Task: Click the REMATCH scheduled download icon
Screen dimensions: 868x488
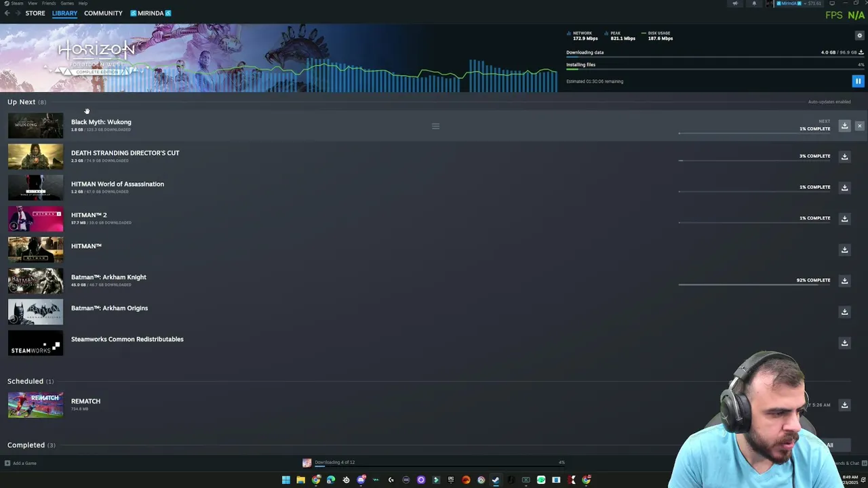Action: tap(844, 405)
